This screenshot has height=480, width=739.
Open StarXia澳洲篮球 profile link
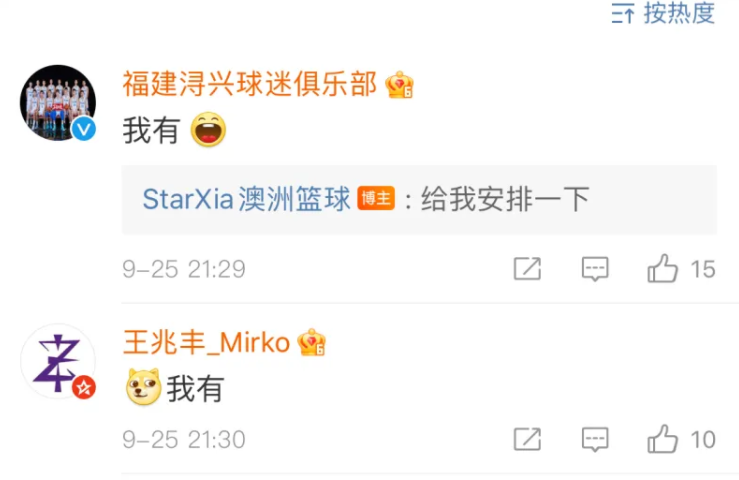(x=246, y=199)
